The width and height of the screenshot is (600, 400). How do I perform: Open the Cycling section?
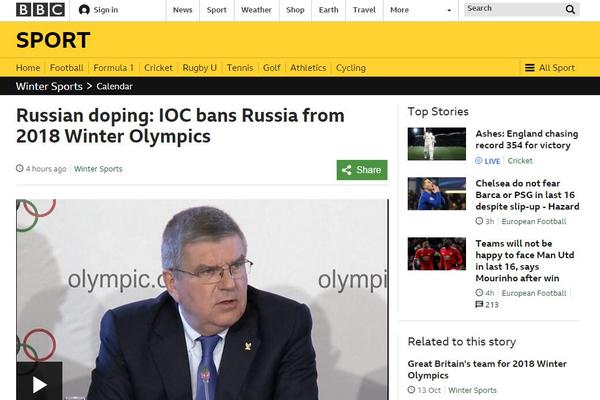click(351, 68)
